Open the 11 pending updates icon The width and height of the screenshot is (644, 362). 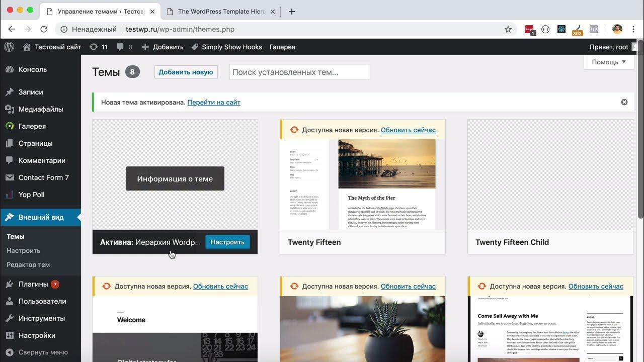(99, 47)
